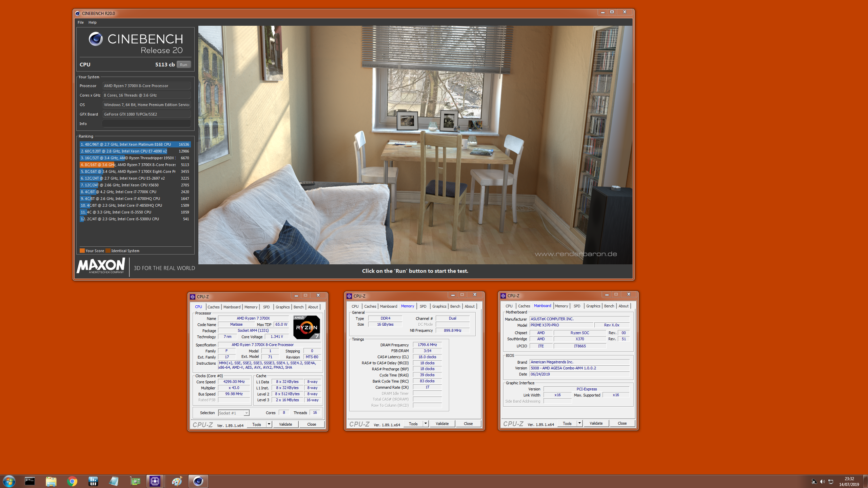Click Validate in Mainboard CPU-Z window
This screenshot has width=868, height=488.
pos(596,423)
